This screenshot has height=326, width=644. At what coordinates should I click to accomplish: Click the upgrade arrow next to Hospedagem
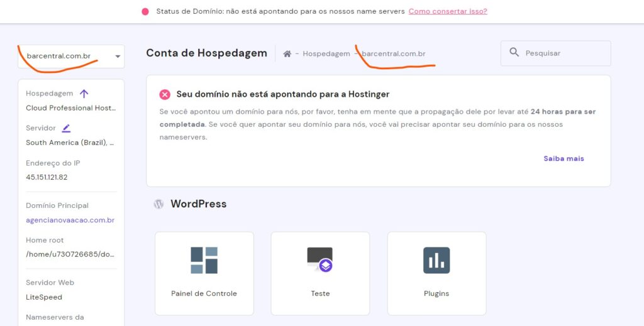coord(84,94)
